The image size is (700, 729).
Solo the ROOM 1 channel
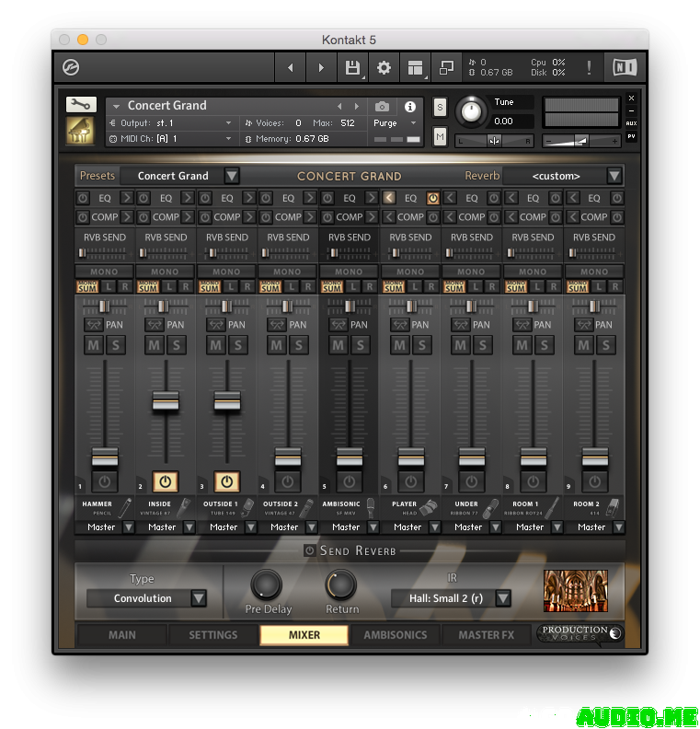(x=544, y=345)
